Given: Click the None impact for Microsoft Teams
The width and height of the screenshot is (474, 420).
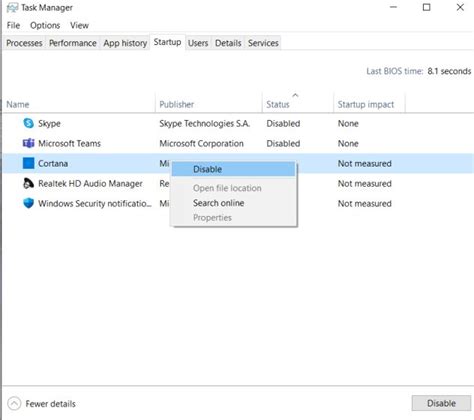Looking at the screenshot, I should click(x=348, y=143).
